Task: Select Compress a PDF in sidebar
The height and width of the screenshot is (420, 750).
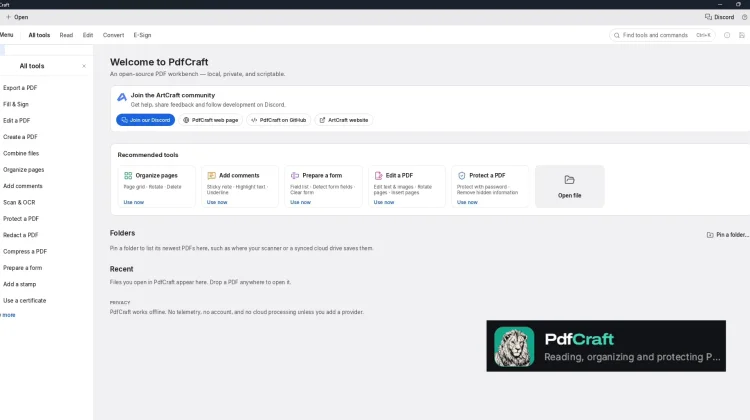Action: 25,252
